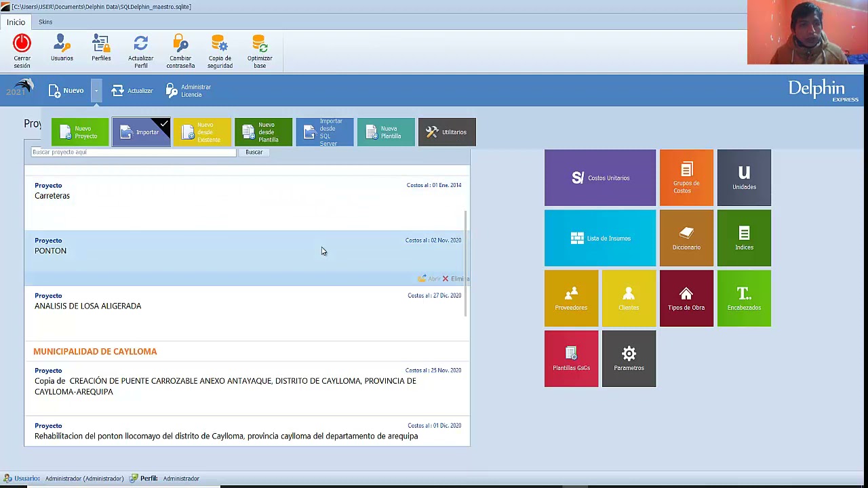Click Eliminar on the PONTON row
Image resolution: width=868 pixels, height=488 pixels.
click(456, 279)
